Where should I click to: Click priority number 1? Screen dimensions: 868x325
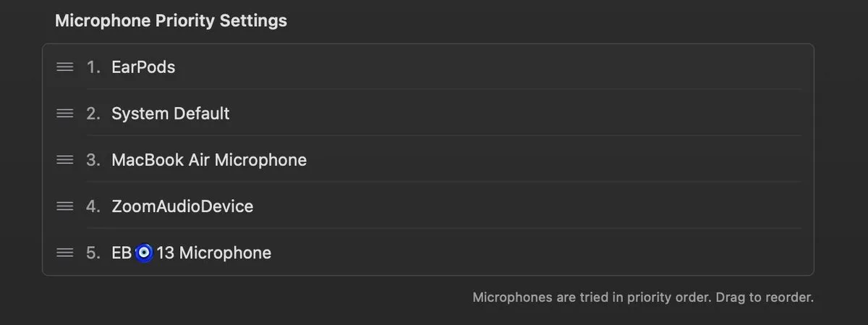(93, 67)
